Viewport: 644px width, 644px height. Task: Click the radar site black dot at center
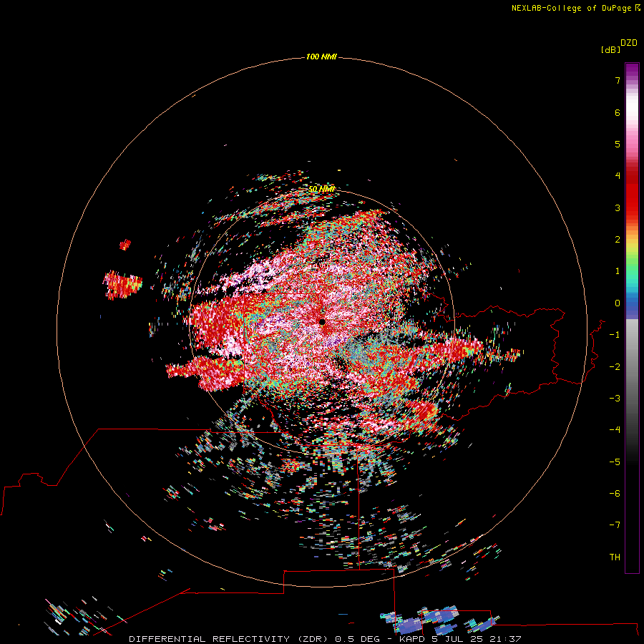coord(322,321)
